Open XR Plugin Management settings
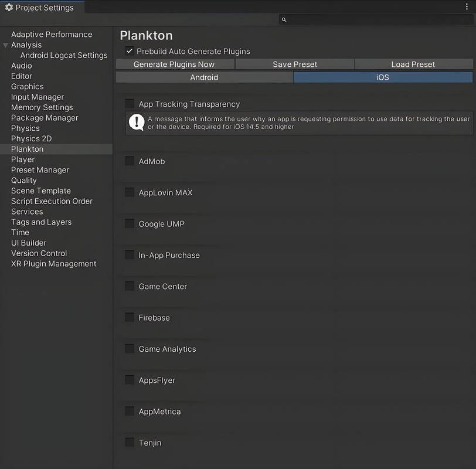This screenshot has width=476, height=469. tap(53, 263)
